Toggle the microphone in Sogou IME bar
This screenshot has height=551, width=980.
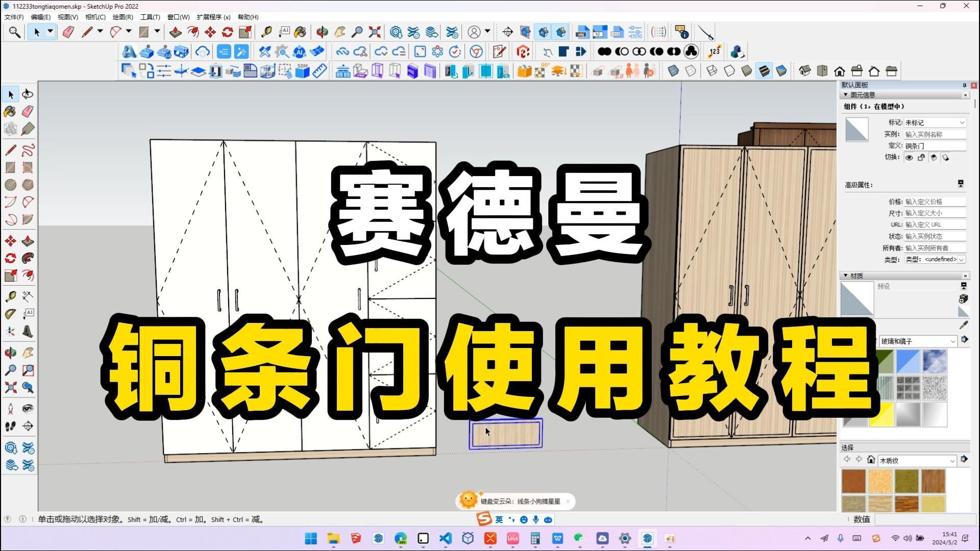click(536, 519)
